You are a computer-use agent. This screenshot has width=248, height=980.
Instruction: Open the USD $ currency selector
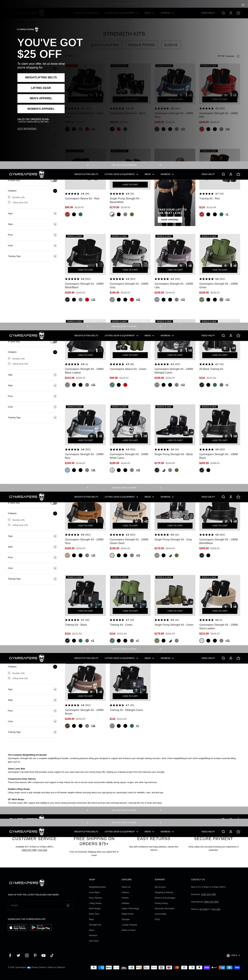coord(233,955)
